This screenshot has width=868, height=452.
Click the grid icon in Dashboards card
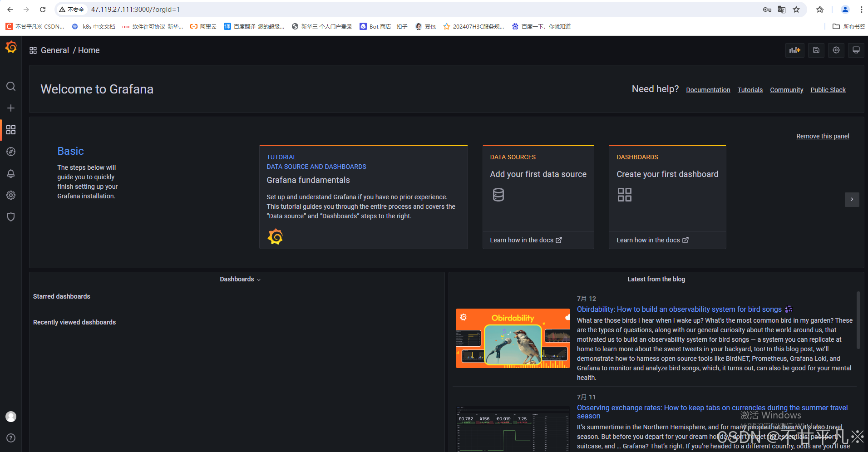(625, 195)
